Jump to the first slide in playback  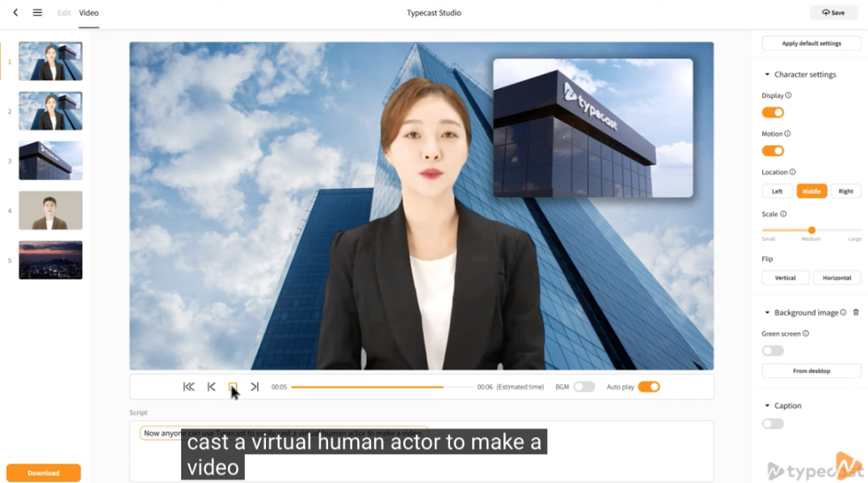[x=189, y=387]
